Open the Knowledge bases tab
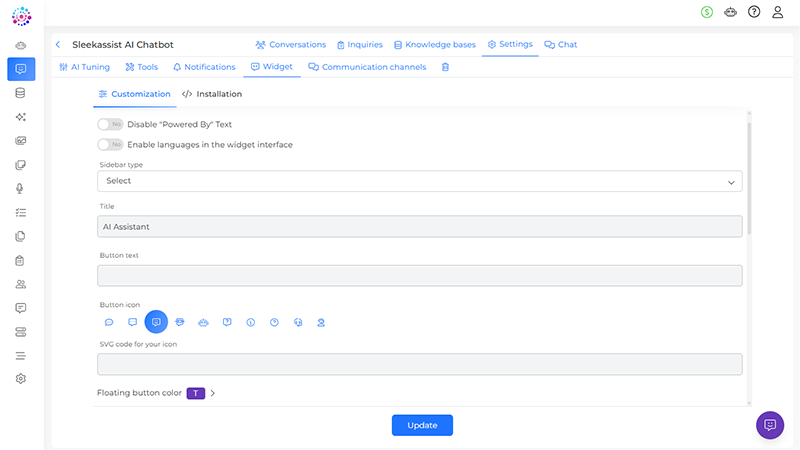800x450 pixels. click(435, 45)
